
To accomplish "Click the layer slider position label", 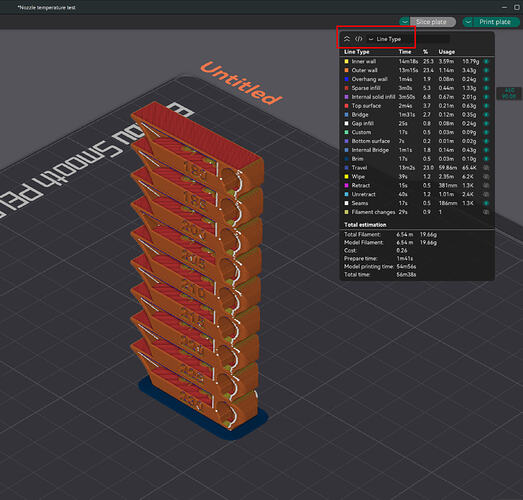I will [x=509, y=93].
